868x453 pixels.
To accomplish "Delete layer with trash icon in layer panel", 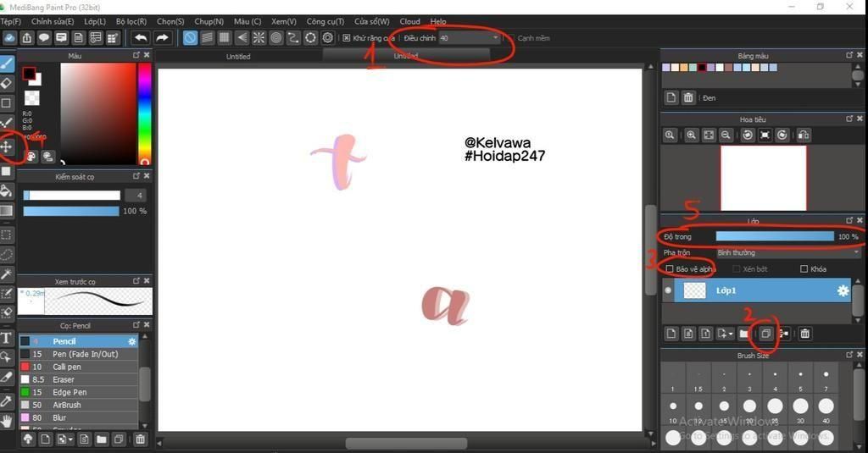I will tap(805, 334).
